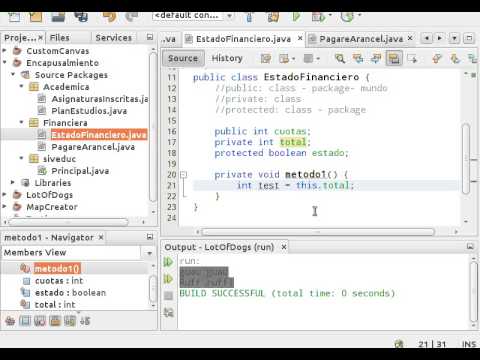Viewport: 480px width, 360px height.
Task: Expand the Libraries node
Action: click(13, 183)
